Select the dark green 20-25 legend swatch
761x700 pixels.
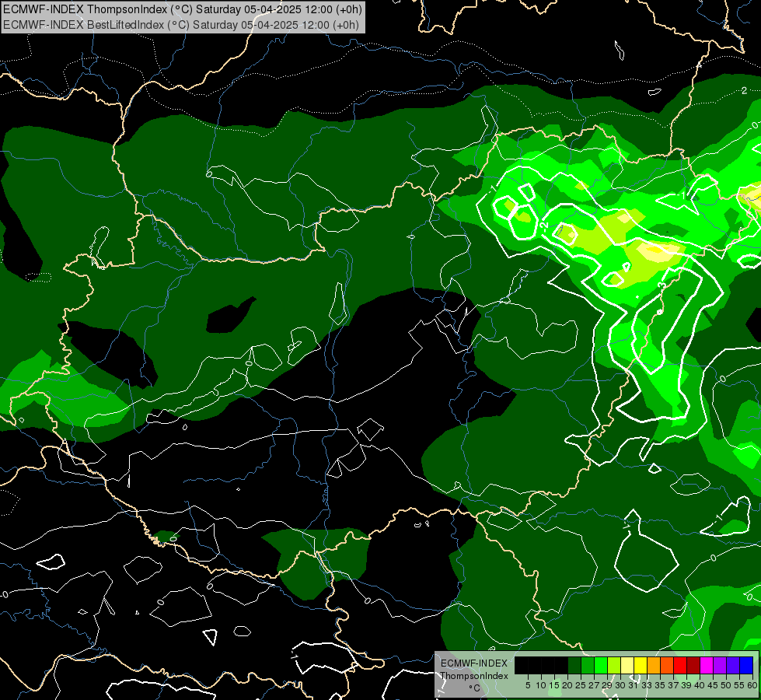tap(574, 665)
